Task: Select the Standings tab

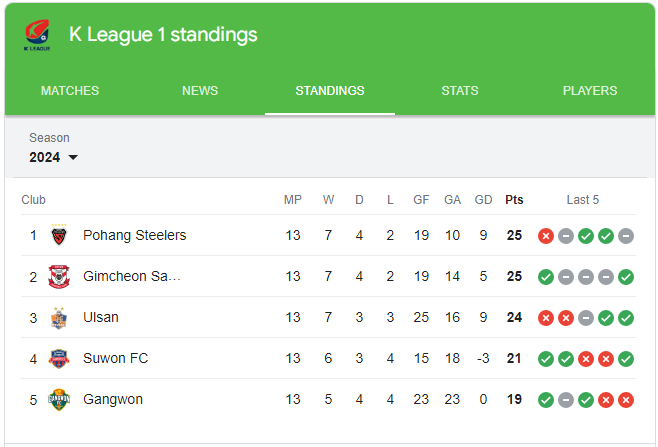Action: click(330, 91)
